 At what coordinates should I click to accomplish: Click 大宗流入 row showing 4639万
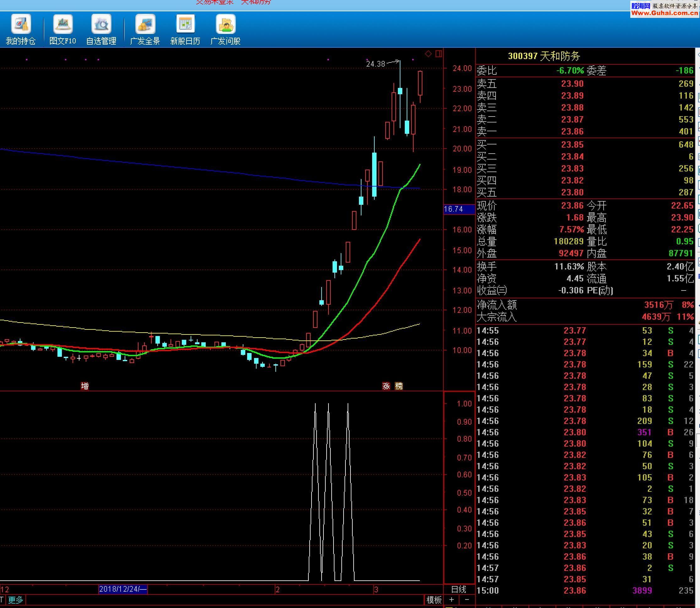tap(585, 317)
